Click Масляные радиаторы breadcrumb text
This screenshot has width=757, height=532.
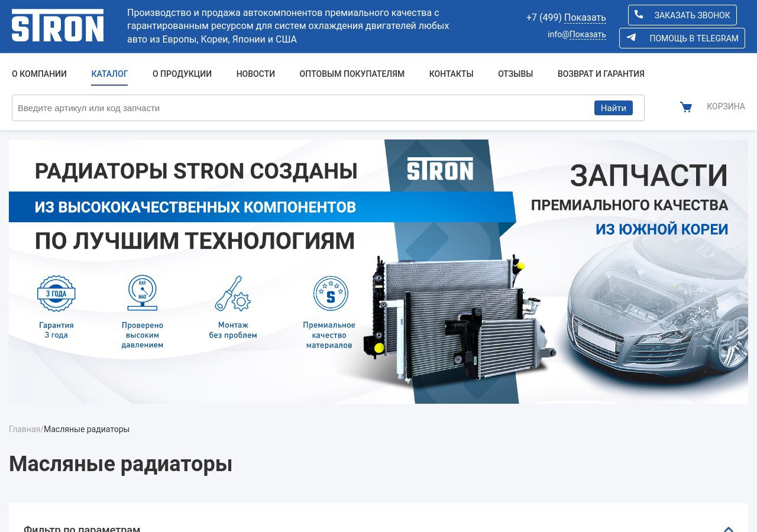coord(86,429)
